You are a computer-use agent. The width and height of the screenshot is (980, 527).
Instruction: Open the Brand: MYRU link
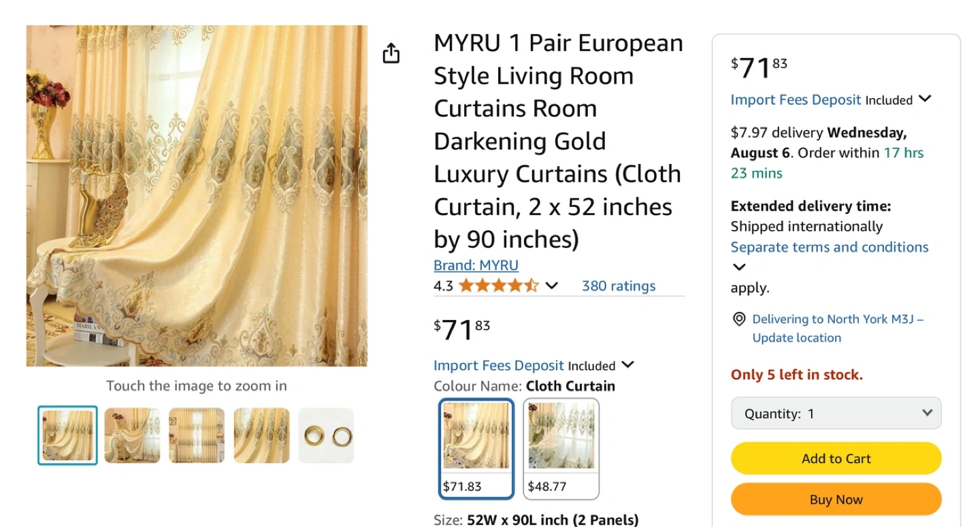(476, 266)
